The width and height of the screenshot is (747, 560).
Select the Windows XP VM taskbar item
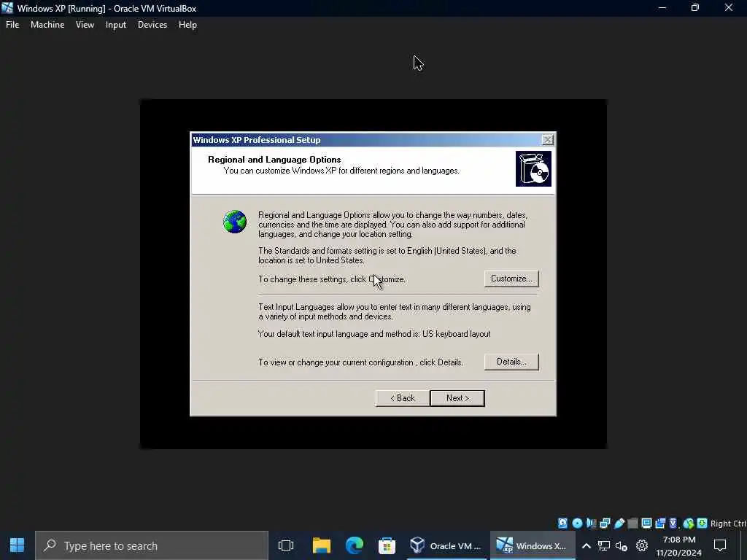tap(532, 545)
